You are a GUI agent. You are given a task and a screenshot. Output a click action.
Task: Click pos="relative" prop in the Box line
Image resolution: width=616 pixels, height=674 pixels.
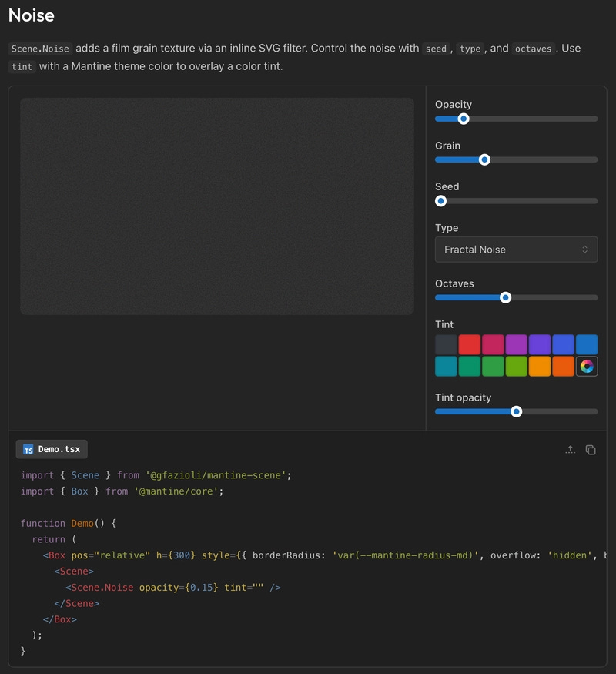[x=111, y=555]
